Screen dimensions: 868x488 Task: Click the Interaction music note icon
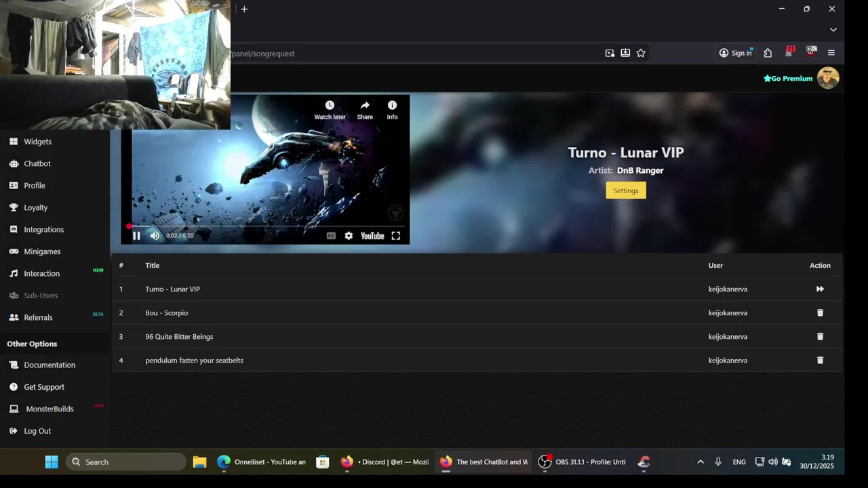click(x=14, y=274)
